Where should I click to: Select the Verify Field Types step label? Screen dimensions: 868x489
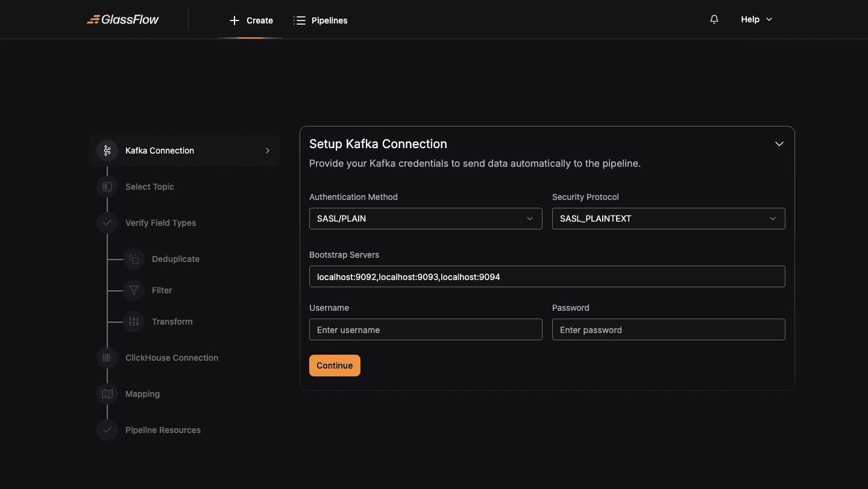tap(161, 223)
